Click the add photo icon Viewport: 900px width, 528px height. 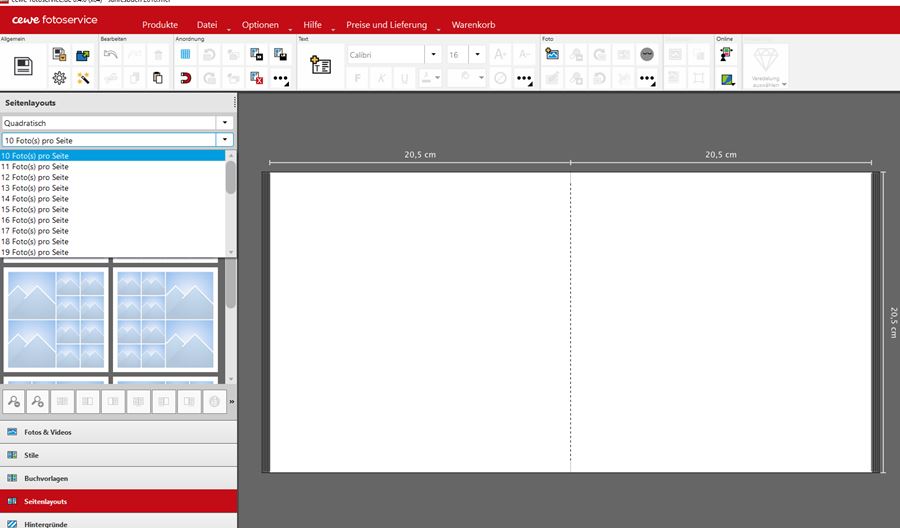pyautogui.click(x=552, y=55)
